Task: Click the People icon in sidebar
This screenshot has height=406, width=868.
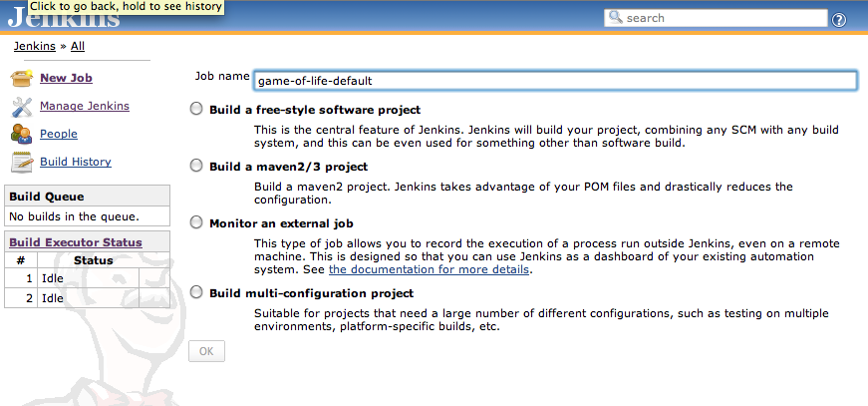Action: coord(22,134)
